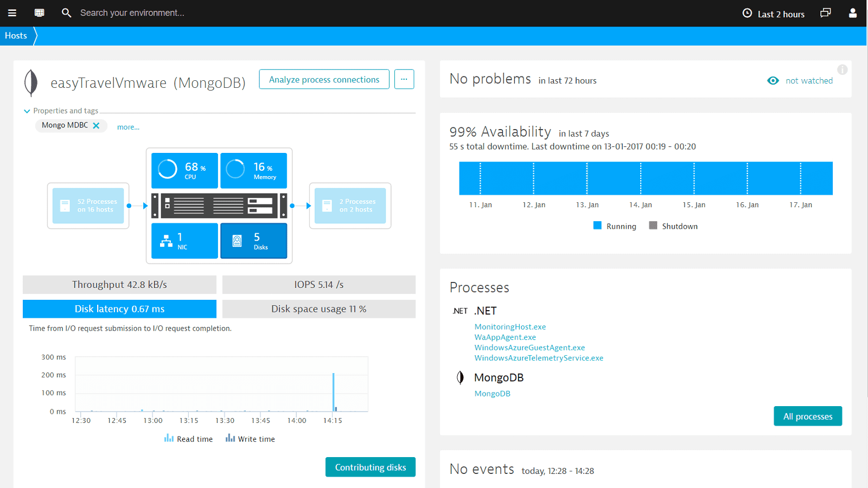The width and height of the screenshot is (868, 488).
Task: Click the search your environment field
Action: click(x=132, y=13)
